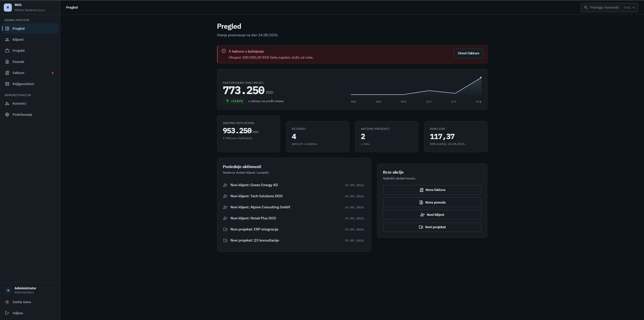Image resolution: width=644 pixels, height=320 pixels.
Task: Click the avg data point on chart
Action: point(481,77)
